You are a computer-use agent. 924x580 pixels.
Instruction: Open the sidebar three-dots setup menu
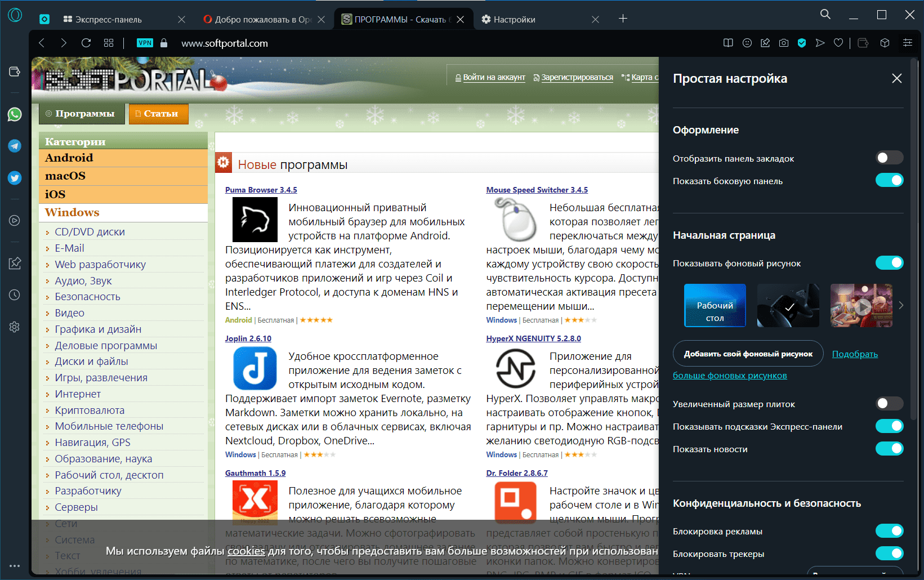[15, 565]
